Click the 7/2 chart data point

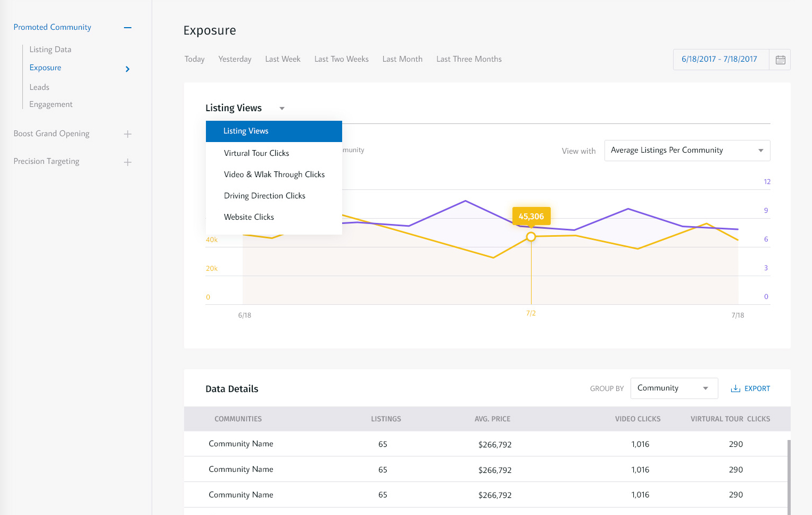coord(531,237)
